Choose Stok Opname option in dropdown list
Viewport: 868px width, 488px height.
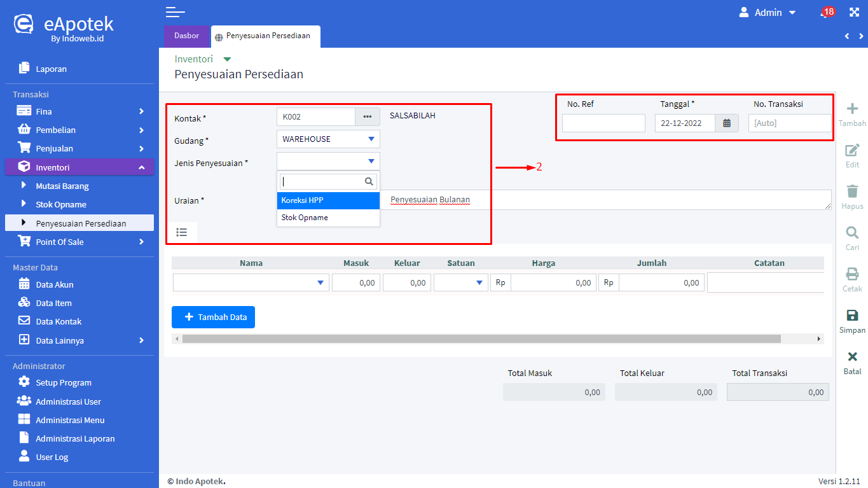[328, 218]
